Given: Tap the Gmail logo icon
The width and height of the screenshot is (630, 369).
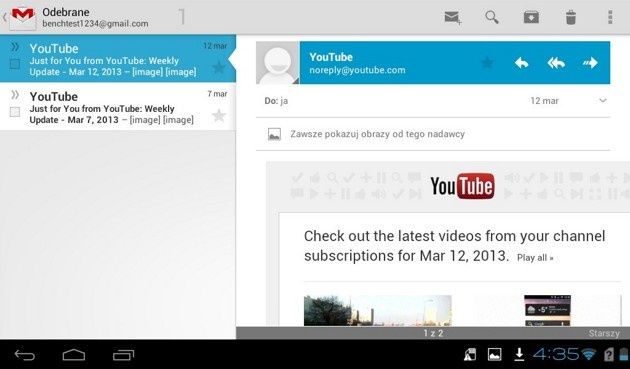Looking at the screenshot, I should [22, 18].
